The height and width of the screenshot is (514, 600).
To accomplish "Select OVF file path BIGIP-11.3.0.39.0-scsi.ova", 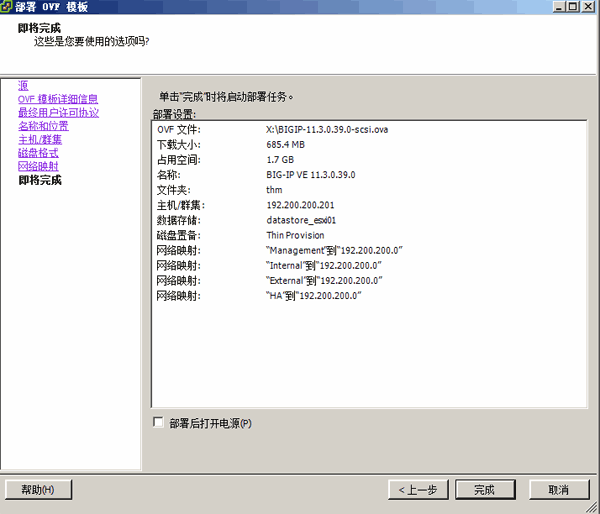I will [x=327, y=130].
